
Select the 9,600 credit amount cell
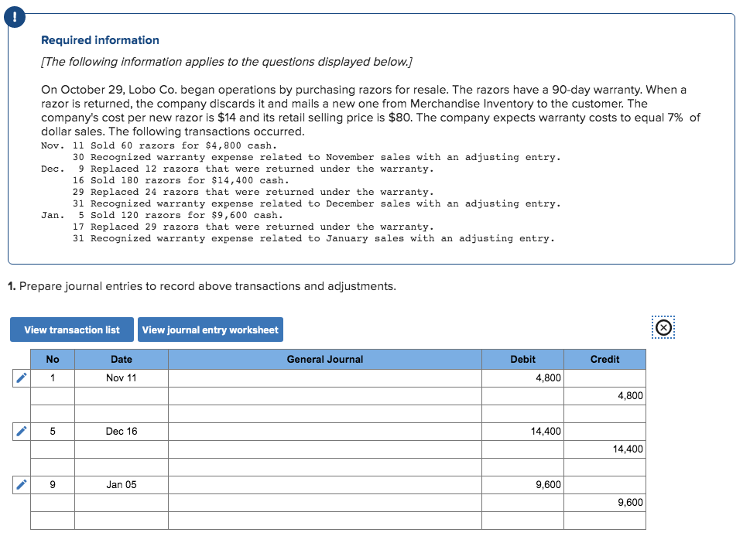(604, 502)
